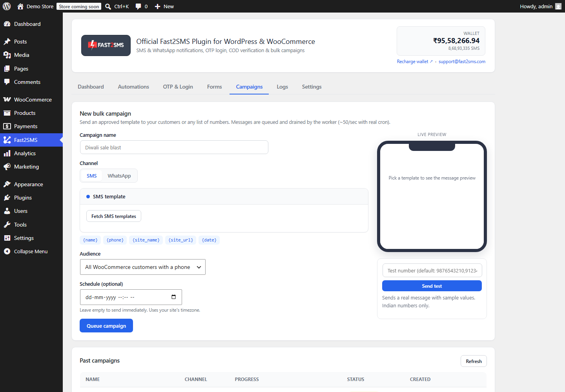Viewport: 565px width, 392px height.
Task: Select the SMS channel option
Action: click(x=91, y=176)
